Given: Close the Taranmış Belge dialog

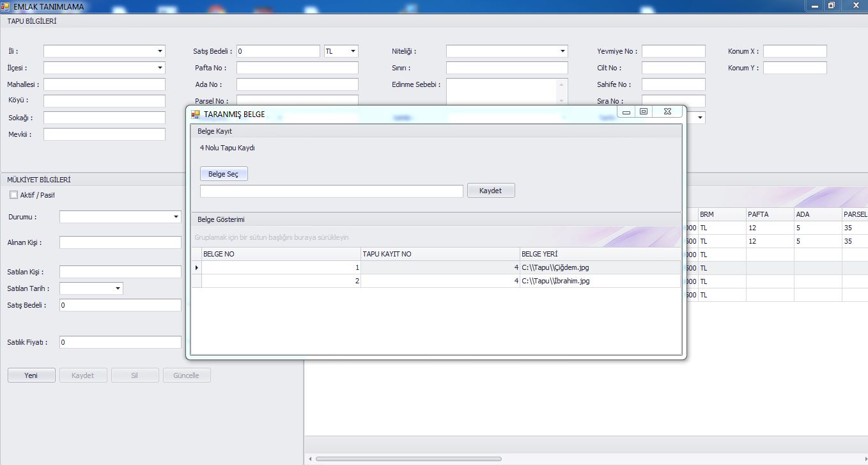Looking at the screenshot, I should [667, 112].
